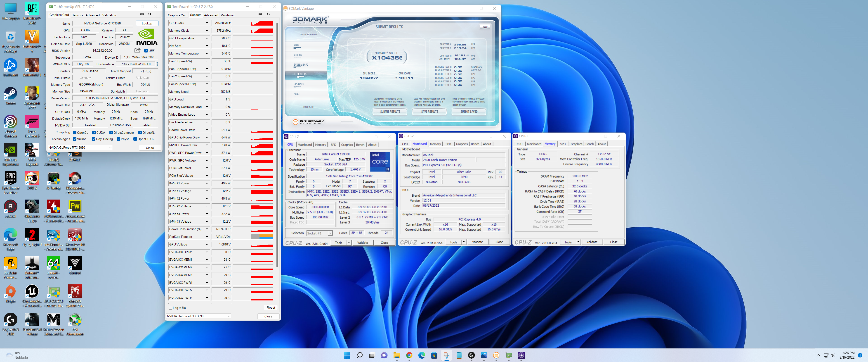868x362 pixels.
Task: Open the Rockstar Games Launcher icon
Action: [x=10, y=268]
